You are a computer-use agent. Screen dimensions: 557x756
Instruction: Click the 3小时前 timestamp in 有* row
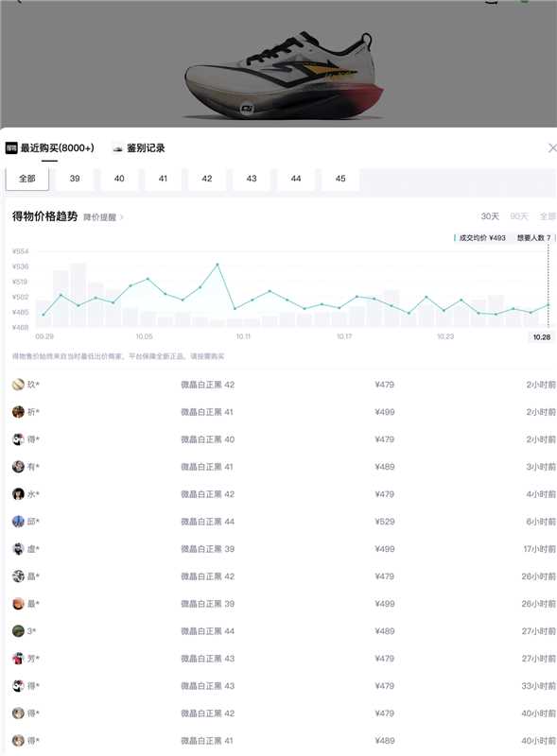[x=541, y=467]
